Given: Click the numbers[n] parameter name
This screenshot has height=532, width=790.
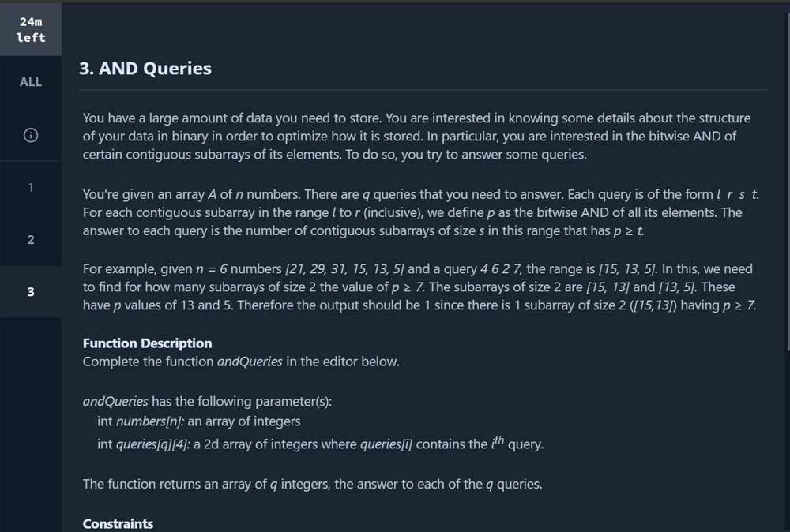Looking at the screenshot, I should point(150,421).
